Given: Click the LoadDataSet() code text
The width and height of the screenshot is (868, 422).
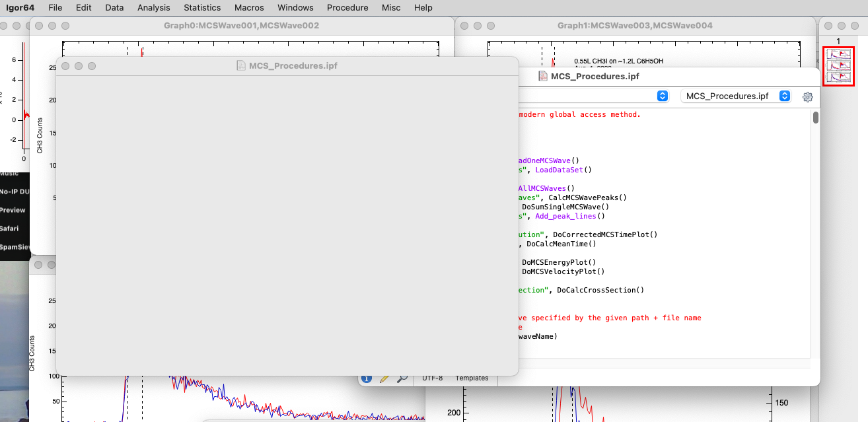Looking at the screenshot, I should tap(563, 170).
